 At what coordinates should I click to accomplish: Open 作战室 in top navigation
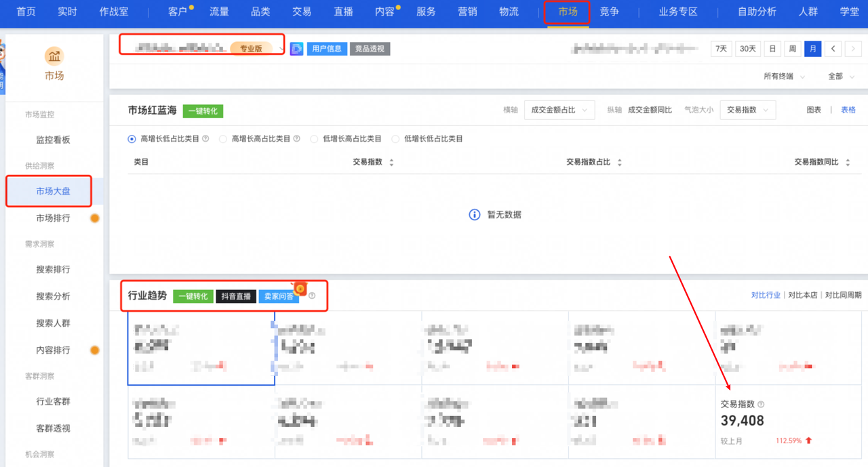(114, 12)
